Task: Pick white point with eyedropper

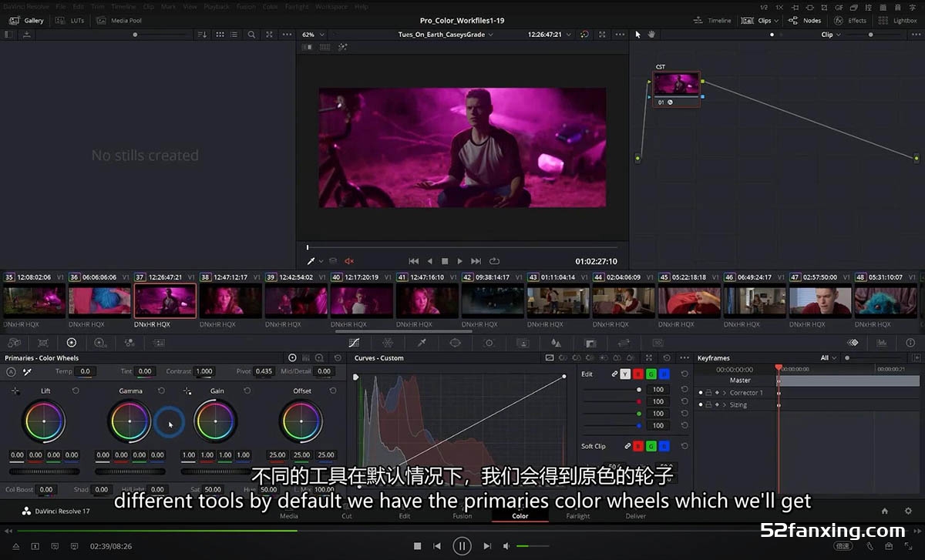Action: click(28, 371)
